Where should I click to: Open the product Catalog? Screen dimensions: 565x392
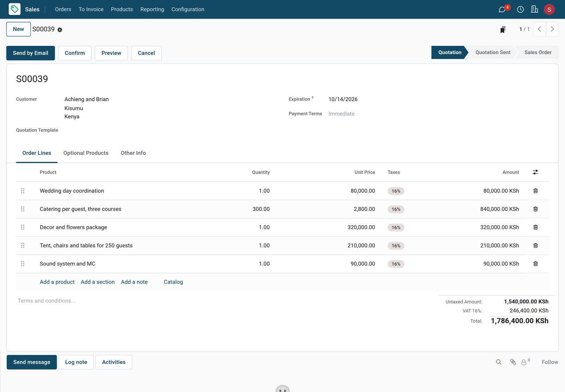point(173,282)
